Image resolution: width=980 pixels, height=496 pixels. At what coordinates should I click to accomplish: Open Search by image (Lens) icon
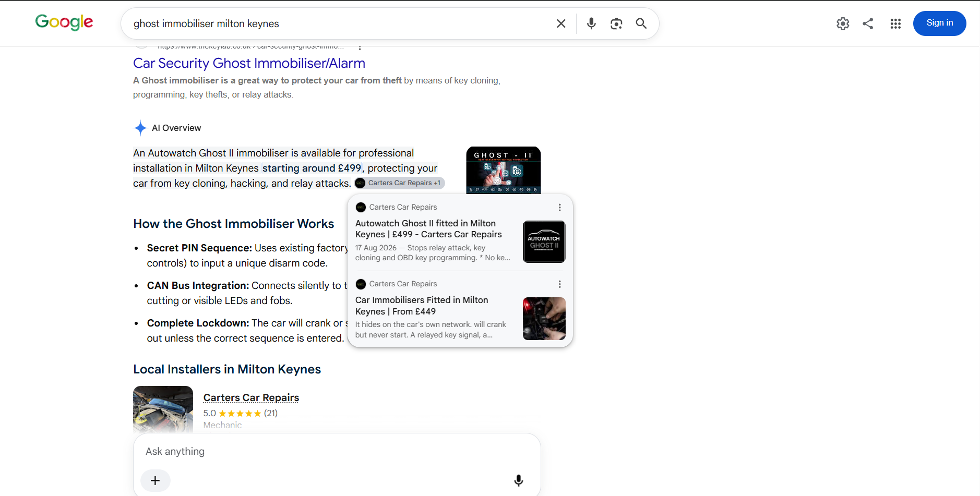[x=616, y=23]
